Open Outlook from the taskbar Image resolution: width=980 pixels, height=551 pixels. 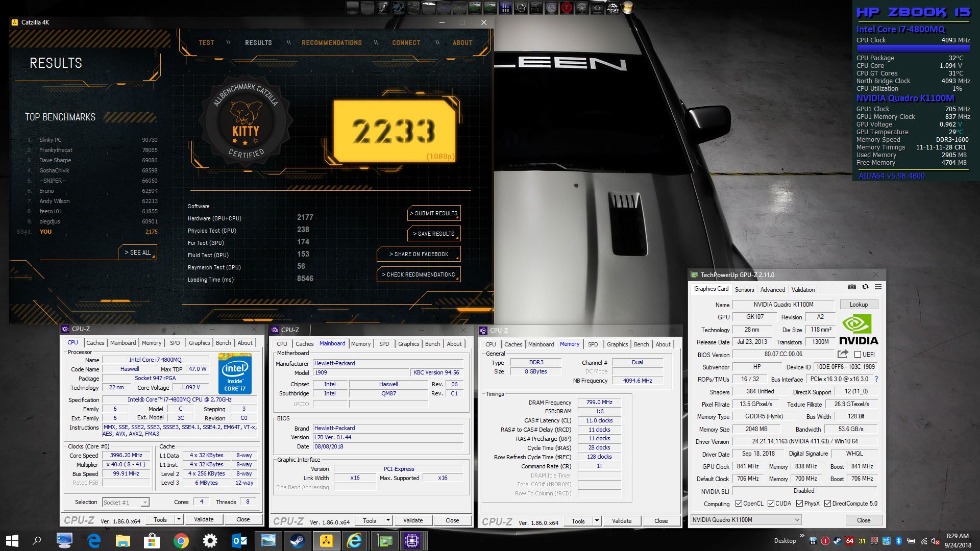[x=239, y=540]
